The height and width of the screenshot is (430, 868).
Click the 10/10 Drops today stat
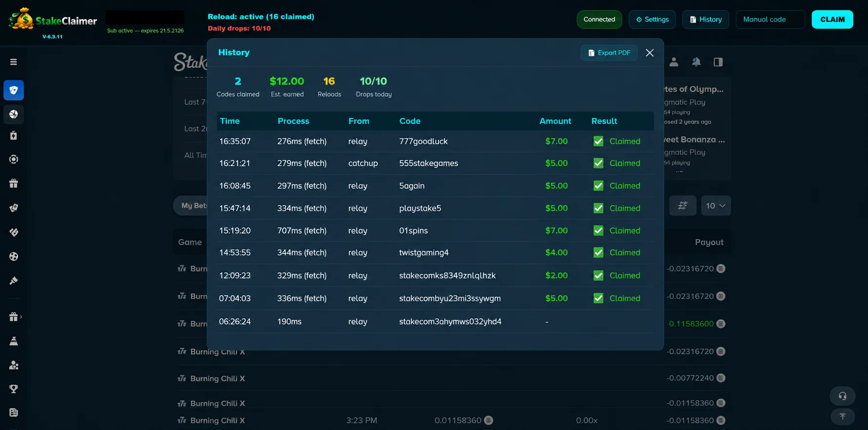coord(373,87)
